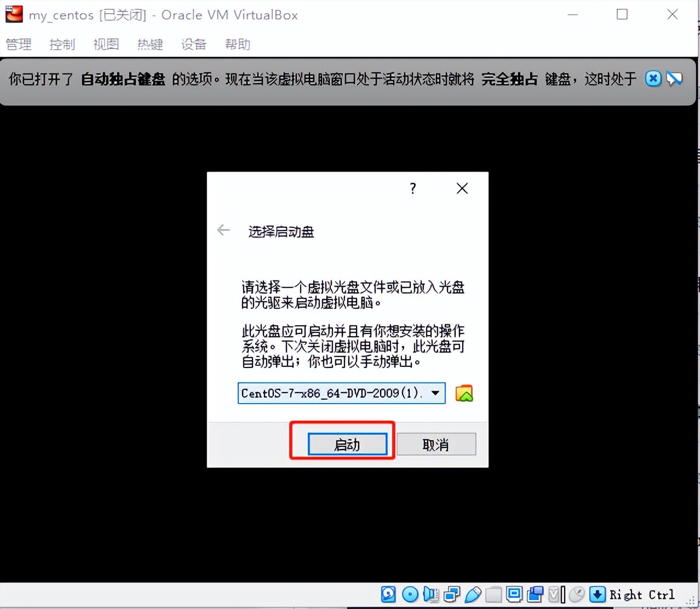Click the video recording status icon
Image resolution: width=700 pixels, height=609 pixels.
point(535,594)
